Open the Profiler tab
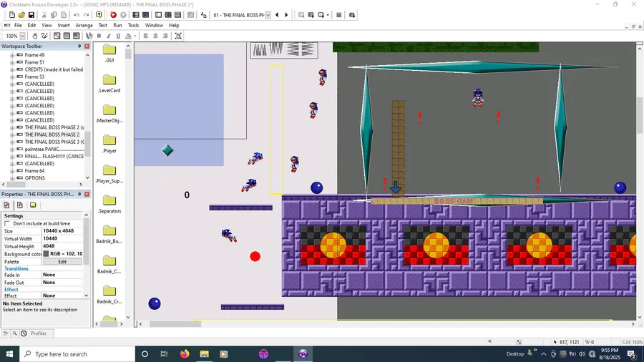The width and height of the screenshot is (644, 362). (x=39, y=333)
